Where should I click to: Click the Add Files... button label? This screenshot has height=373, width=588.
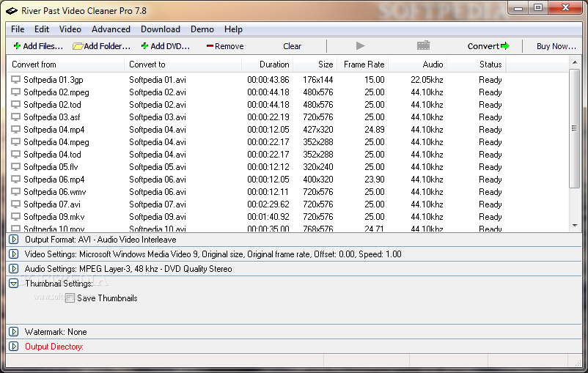pyautogui.click(x=43, y=46)
